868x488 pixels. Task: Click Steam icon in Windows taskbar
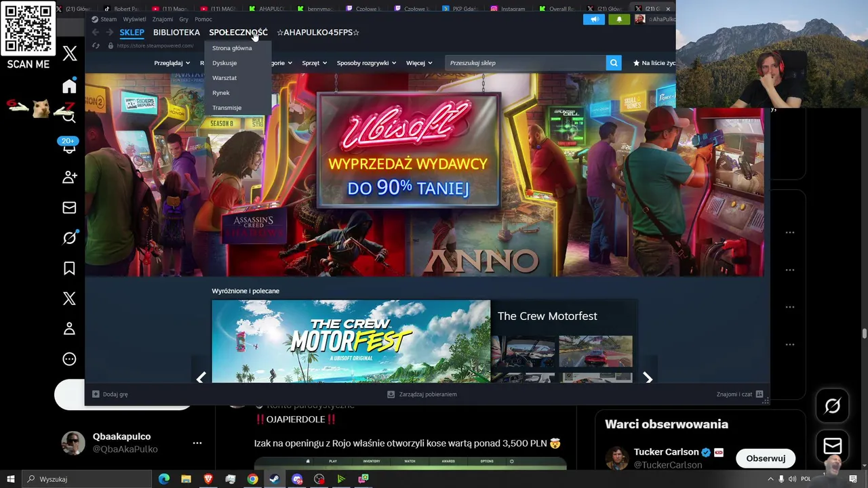(x=275, y=479)
